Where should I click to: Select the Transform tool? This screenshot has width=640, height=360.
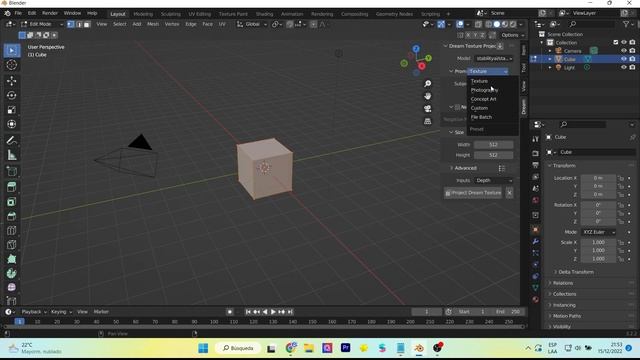click(11, 124)
